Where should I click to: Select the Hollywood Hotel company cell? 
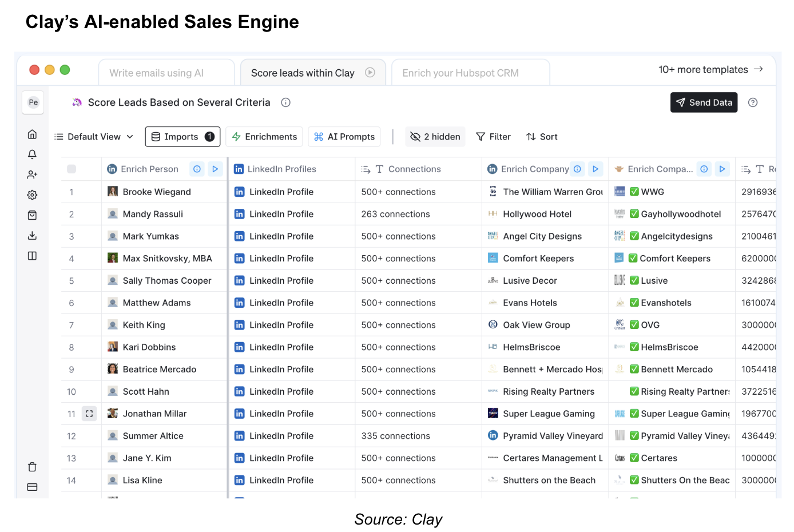(545, 214)
